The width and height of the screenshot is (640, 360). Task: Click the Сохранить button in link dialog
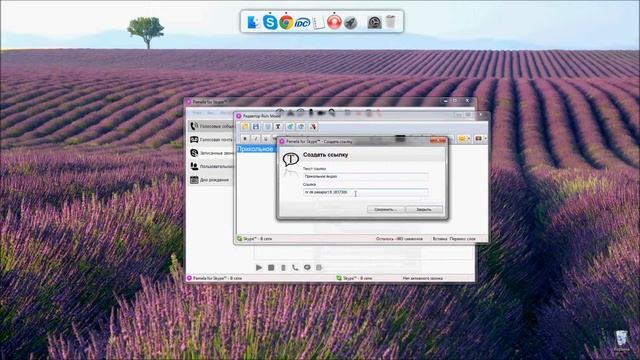click(x=385, y=209)
